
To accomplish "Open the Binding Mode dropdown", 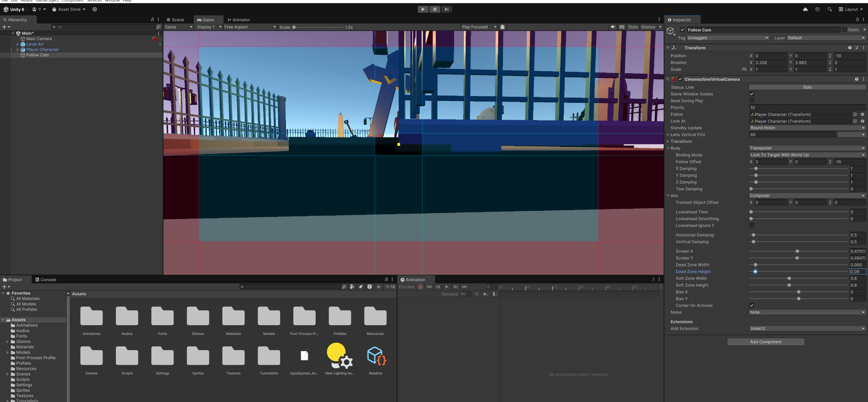I will 807,155.
